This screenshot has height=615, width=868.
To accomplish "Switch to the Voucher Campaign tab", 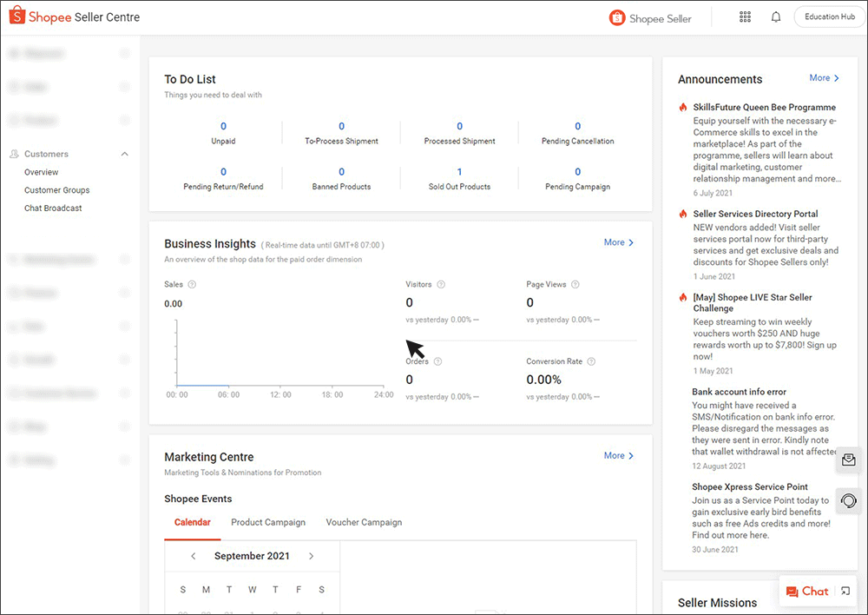I will click(x=364, y=523).
